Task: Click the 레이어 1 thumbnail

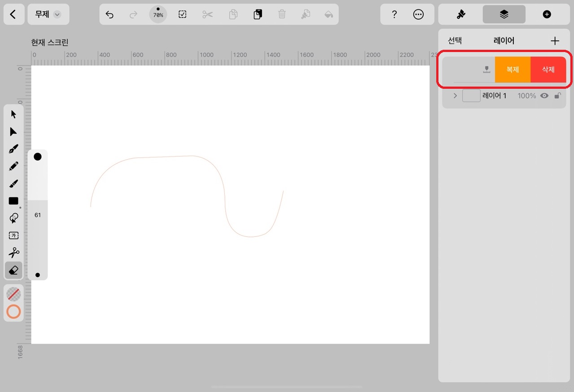Action: coord(471,96)
